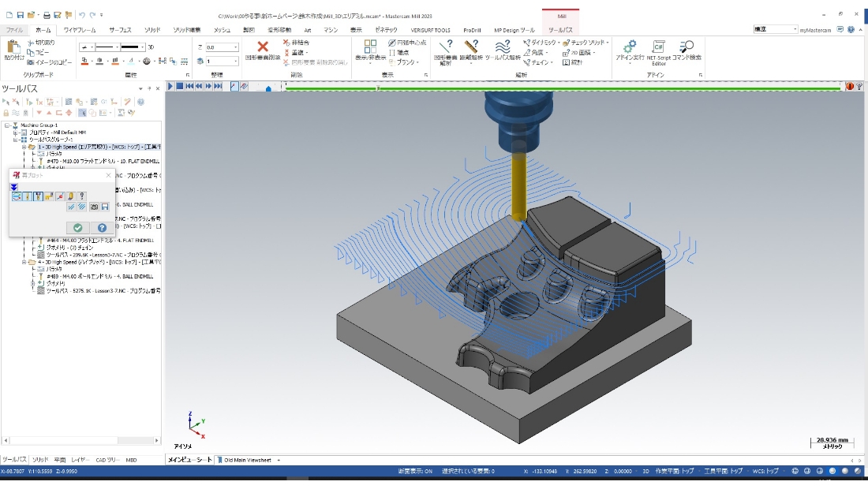Click the save icon in the title bar
Viewport: 868px width, 489px height.
(x=20, y=15)
